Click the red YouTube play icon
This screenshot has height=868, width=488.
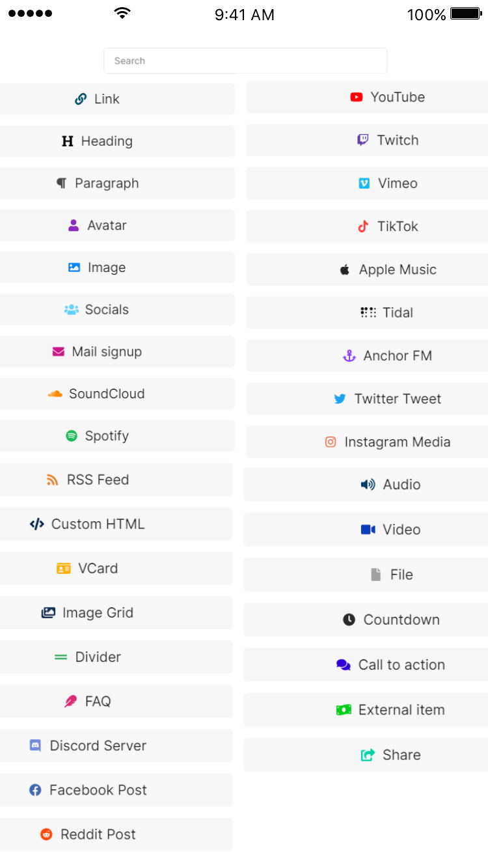click(357, 97)
